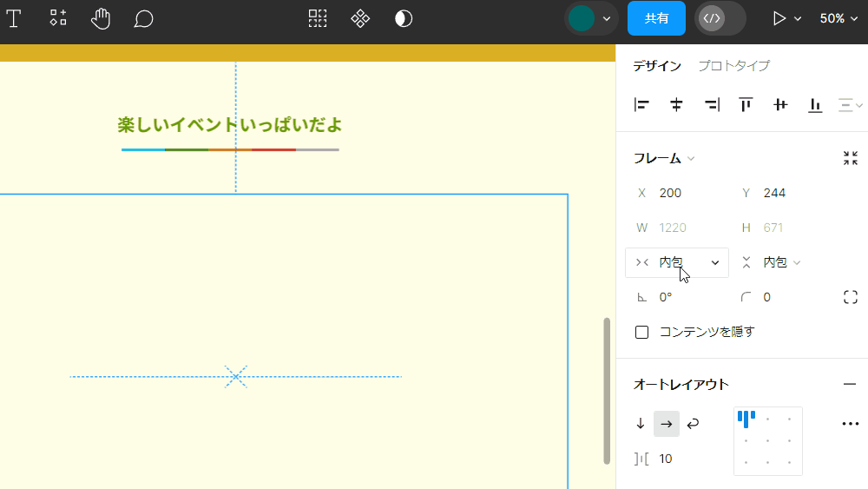Image resolution: width=868 pixels, height=489 pixels.
Task: Set horizontal auto layout direction
Action: 667,424
